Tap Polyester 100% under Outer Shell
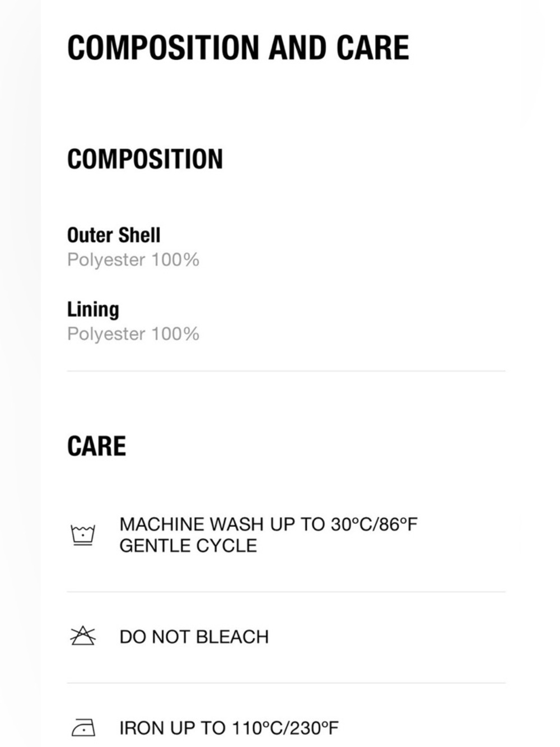The height and width of the screenshot is (747, 560). (133, 259)
